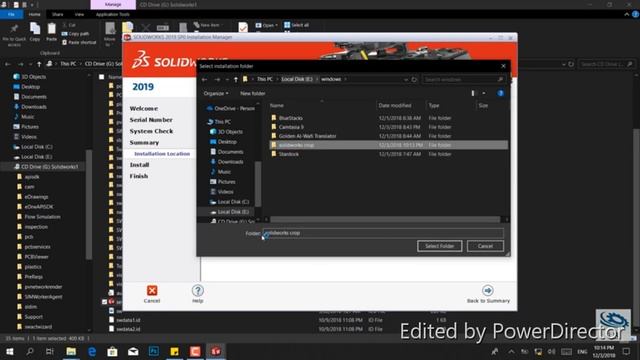This screenshot has width=640, height=360.
Task: Click Copy path in Explorer ribbon
Action: (76, 33)
